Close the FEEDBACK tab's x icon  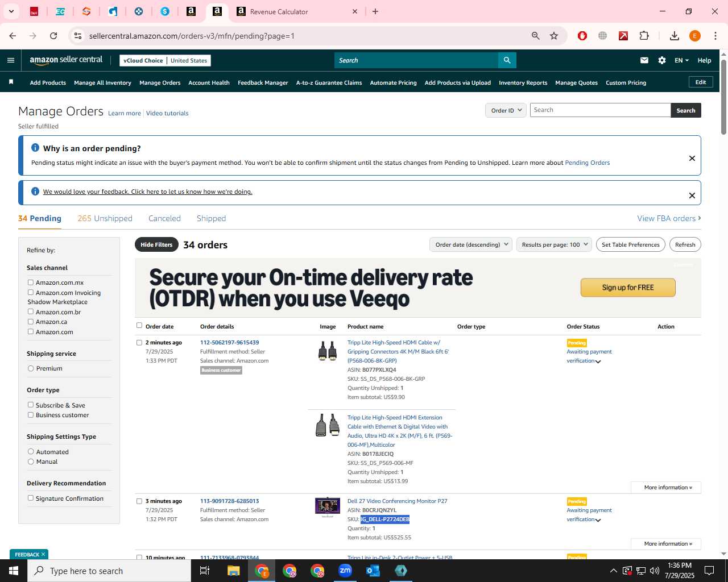point(43,554)
